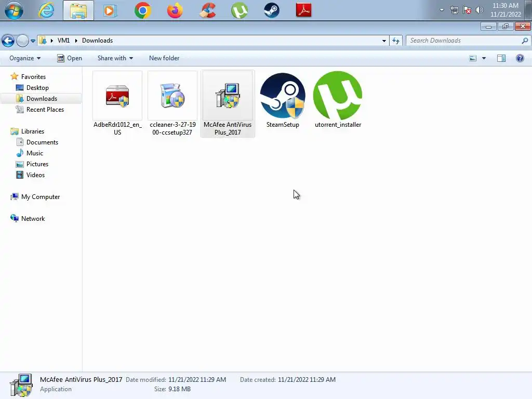532x399 pixels.
Task: Open Steam from the taskbar
Action: [x=271, y=10]
